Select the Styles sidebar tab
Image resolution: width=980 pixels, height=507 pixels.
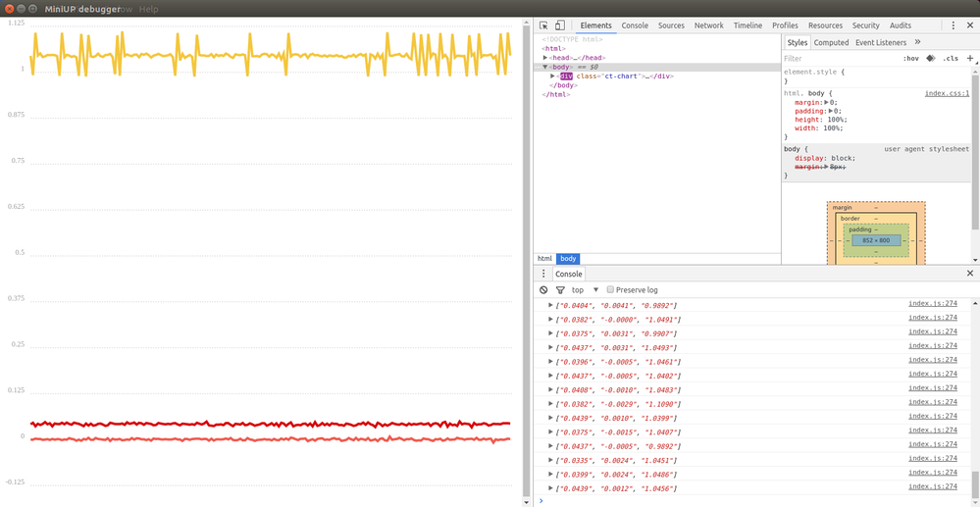click(797, 42)
